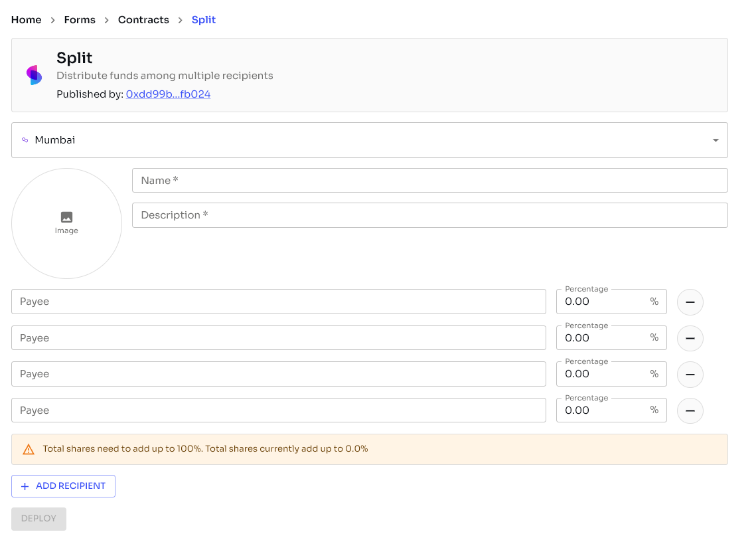The width and height of the screenshot is (756, 538).
Task: Navigate to Forms breadcrumb
Action: [x=80, y=20]
